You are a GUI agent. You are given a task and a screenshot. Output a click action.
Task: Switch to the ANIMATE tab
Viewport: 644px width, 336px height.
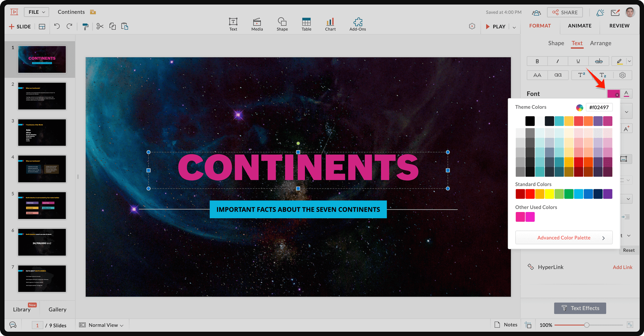coord(580,26)
